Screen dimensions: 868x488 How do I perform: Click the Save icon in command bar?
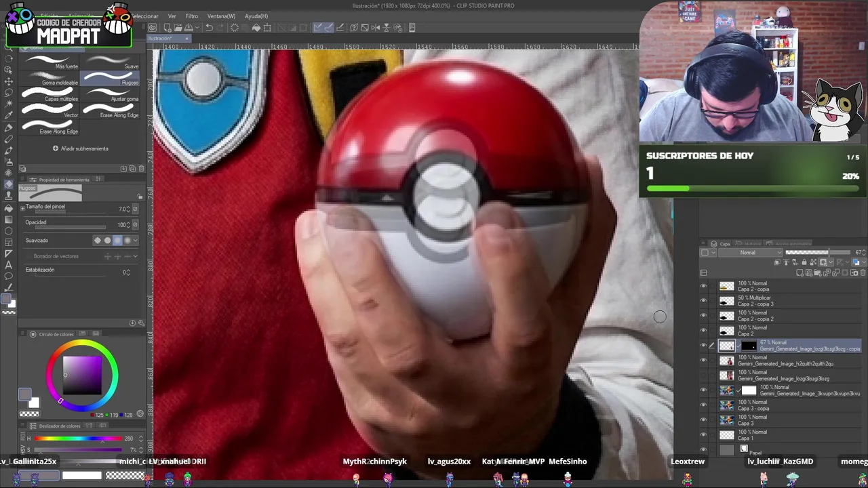tap(188, 28)
